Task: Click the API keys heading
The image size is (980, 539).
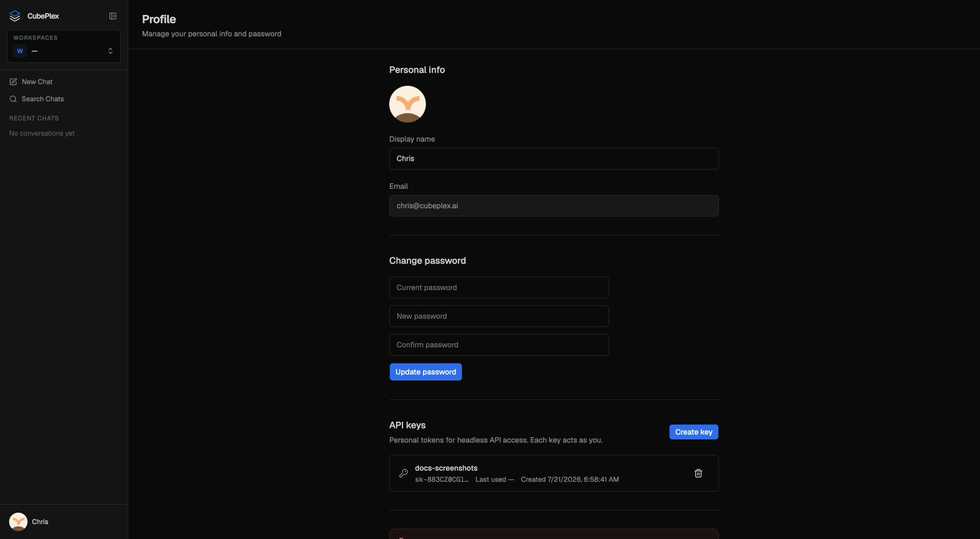Action: click(407, 425)
